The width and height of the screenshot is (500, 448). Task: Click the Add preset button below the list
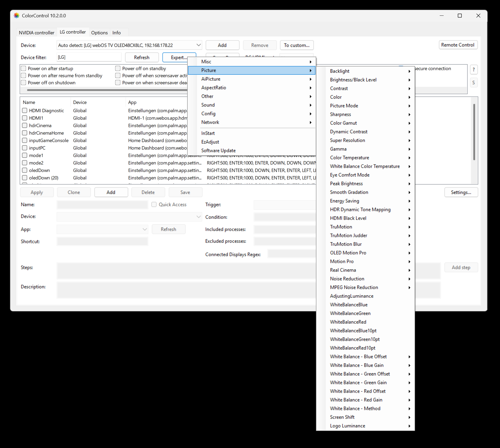(111, 192)
